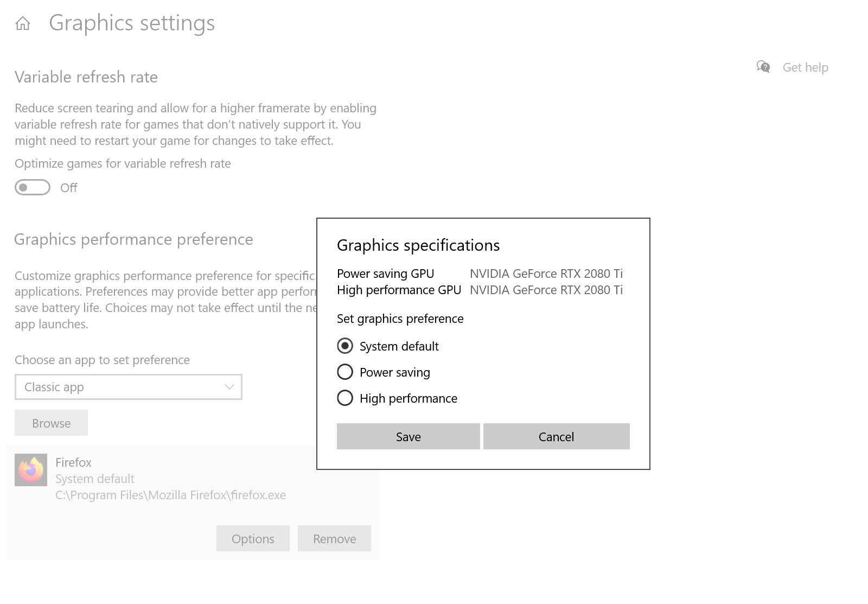Select the System default radio button
The image size is (868, 604).
(345, 346)
